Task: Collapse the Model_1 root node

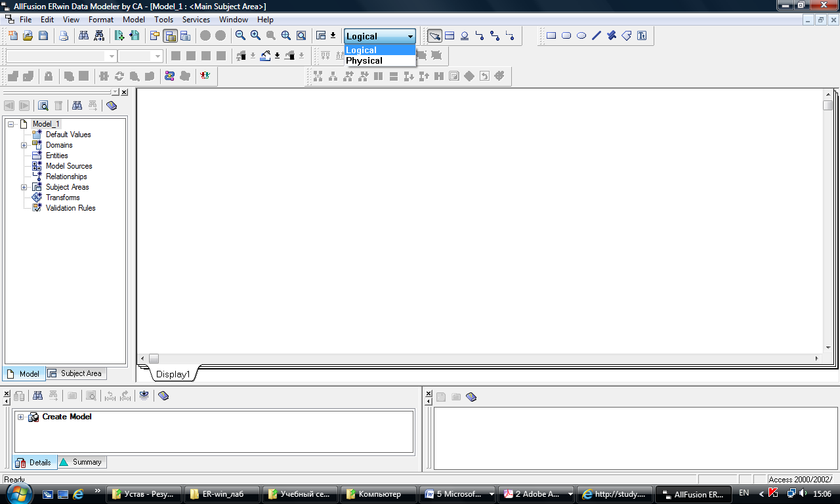Action: coord(11,124)
